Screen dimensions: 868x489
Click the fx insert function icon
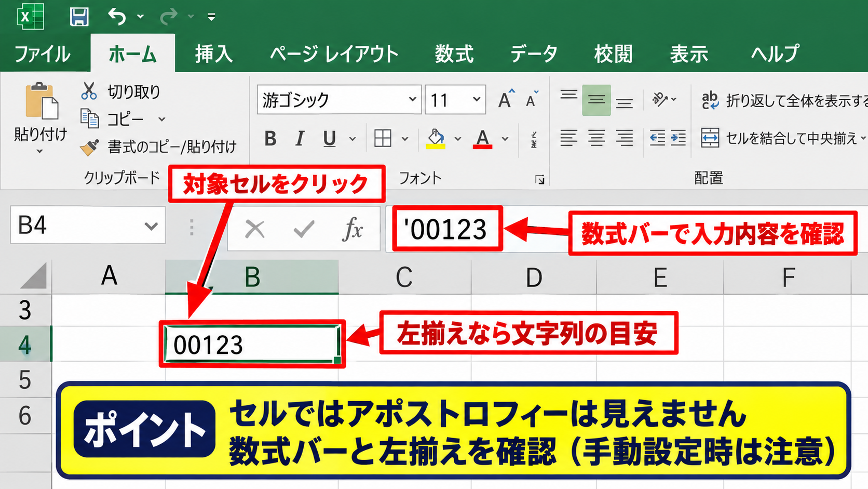(x=352, y=229)
